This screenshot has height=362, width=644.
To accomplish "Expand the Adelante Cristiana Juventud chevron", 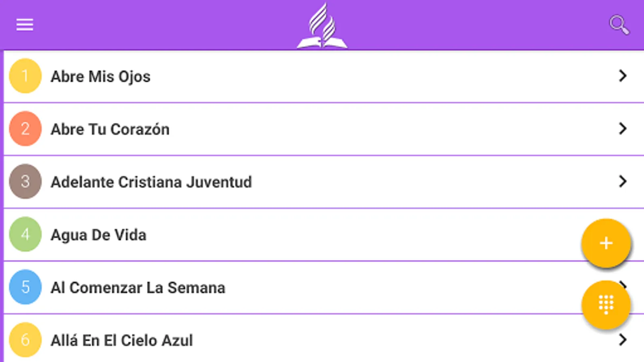I will 623,181.
